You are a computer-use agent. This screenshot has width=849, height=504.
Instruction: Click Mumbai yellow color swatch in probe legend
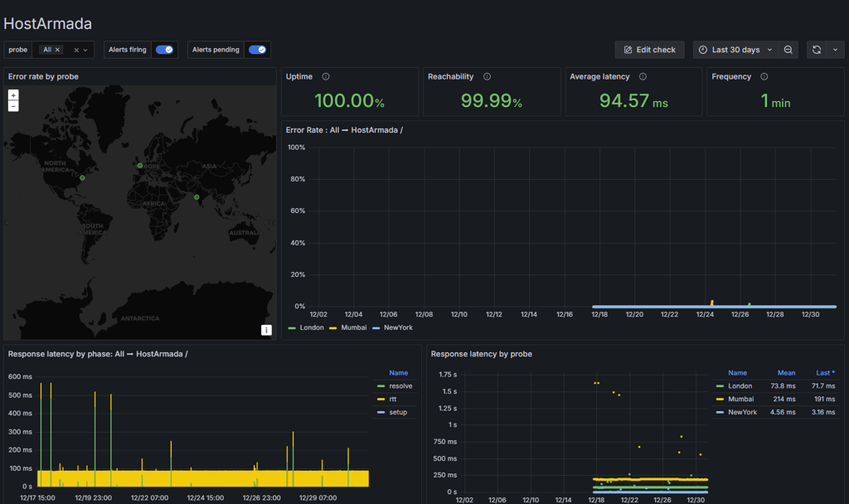tap(720, 399)
